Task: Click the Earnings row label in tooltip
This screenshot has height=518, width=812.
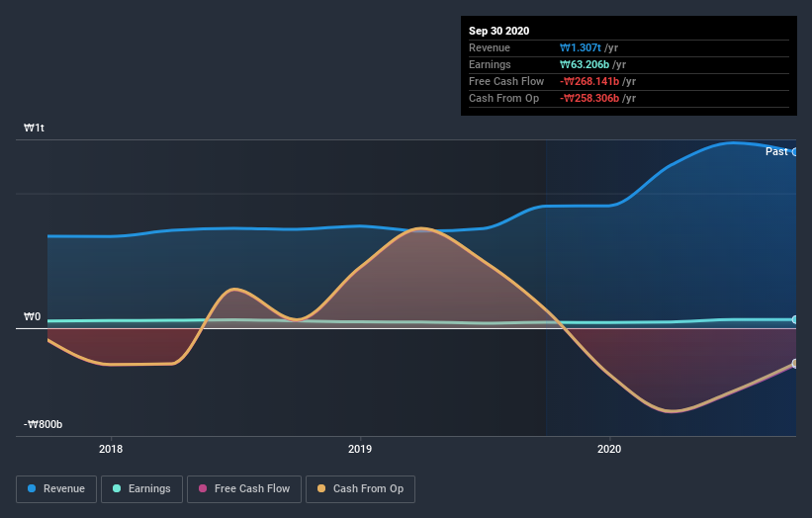Action: click(x=490, y=64)
